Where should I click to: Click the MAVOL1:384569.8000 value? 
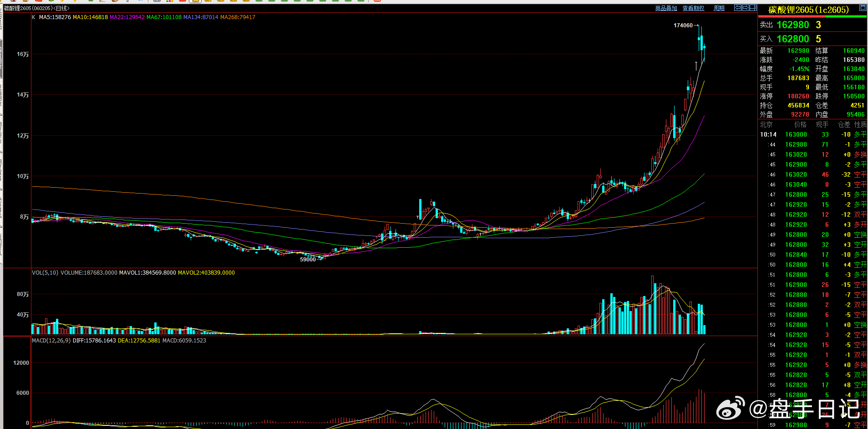pos(147,273)
